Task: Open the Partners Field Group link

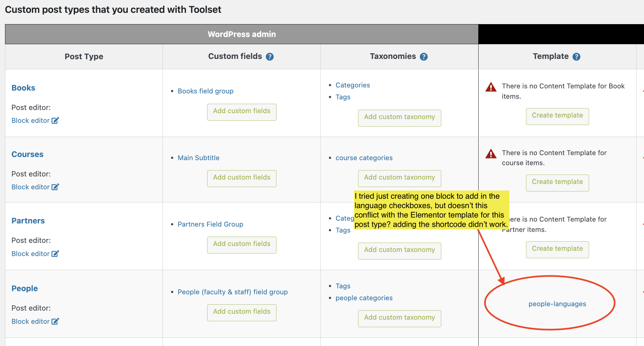Action: (210, 224)
